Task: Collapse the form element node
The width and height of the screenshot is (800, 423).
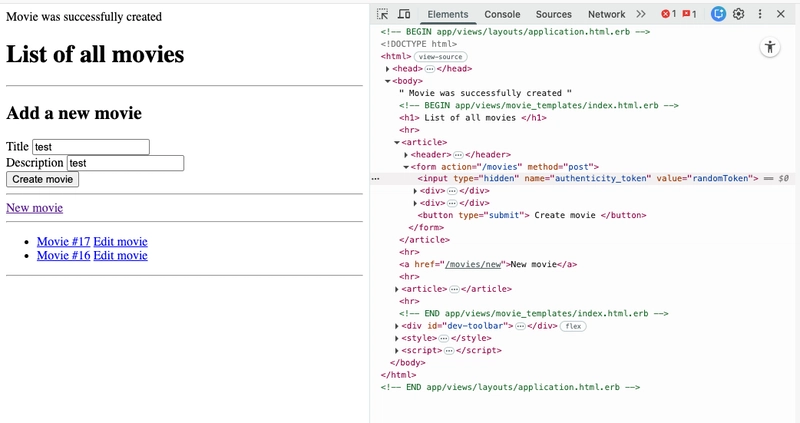Action: [406, 167]
